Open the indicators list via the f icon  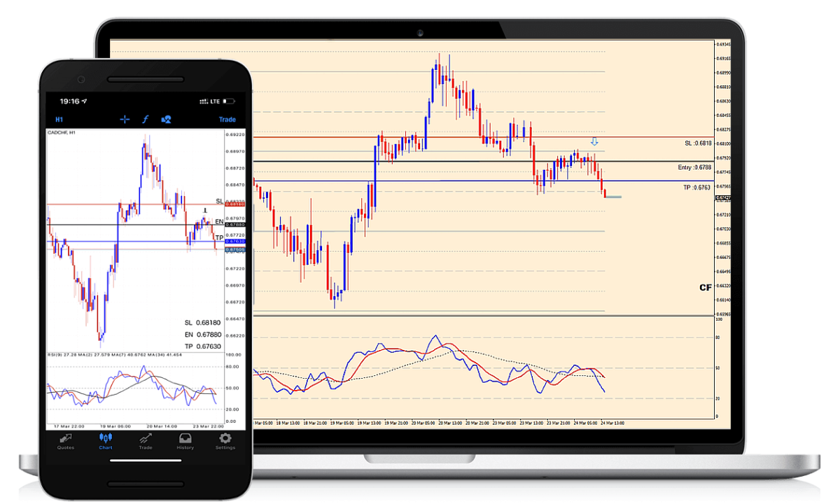point(145,120)
